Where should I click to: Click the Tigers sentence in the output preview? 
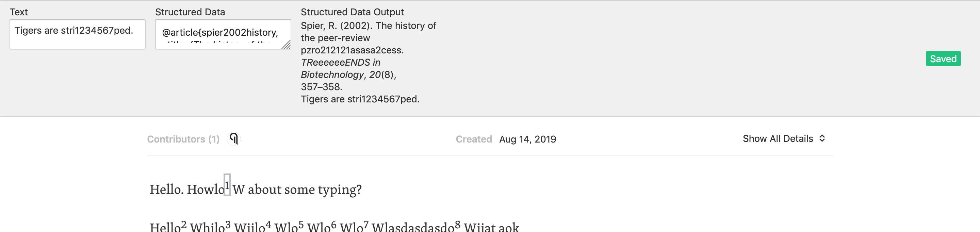click(360, 99)
